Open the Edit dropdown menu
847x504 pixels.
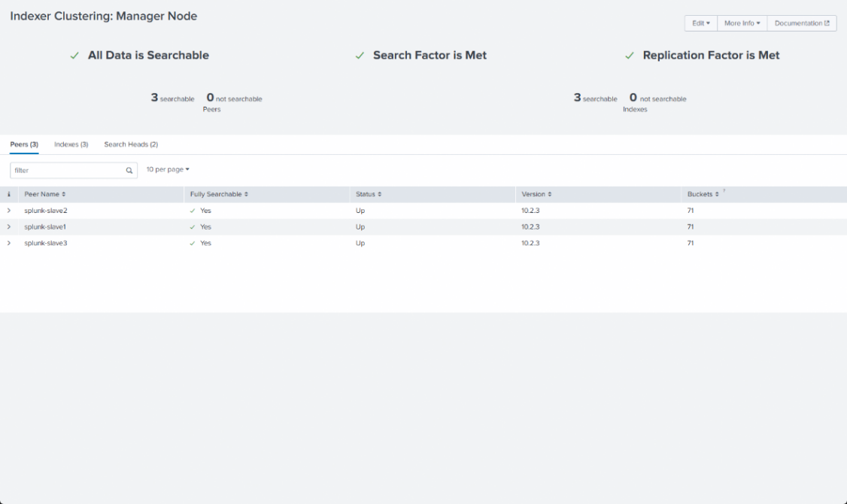[x=700, y=23]
